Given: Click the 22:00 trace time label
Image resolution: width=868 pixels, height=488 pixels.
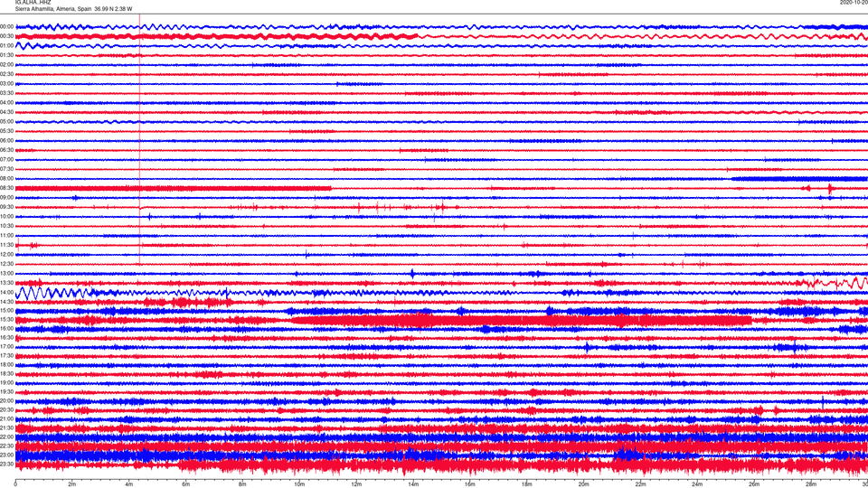Looking at the screenshot, I should click(7, 436).
